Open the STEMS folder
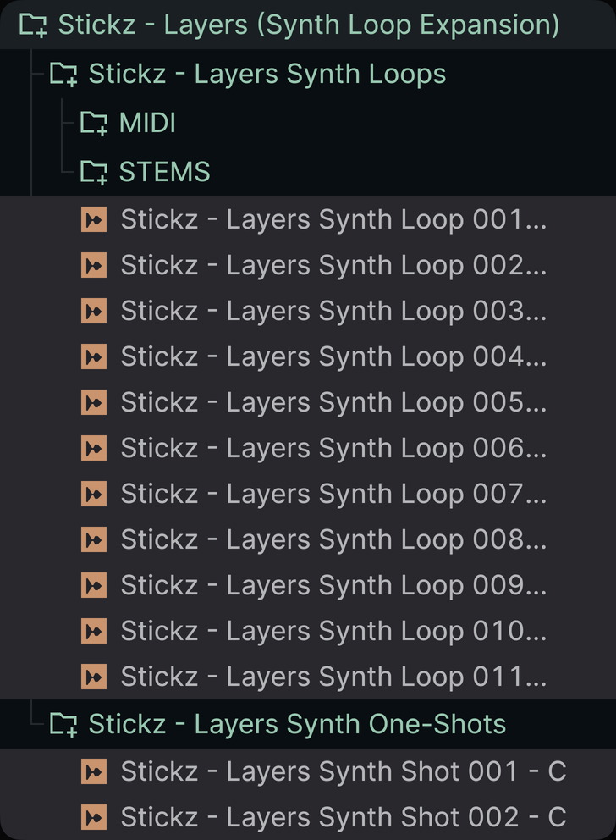The height and width of the screenshot is (840, 616). pyautogui.click(x=308, y=172)
